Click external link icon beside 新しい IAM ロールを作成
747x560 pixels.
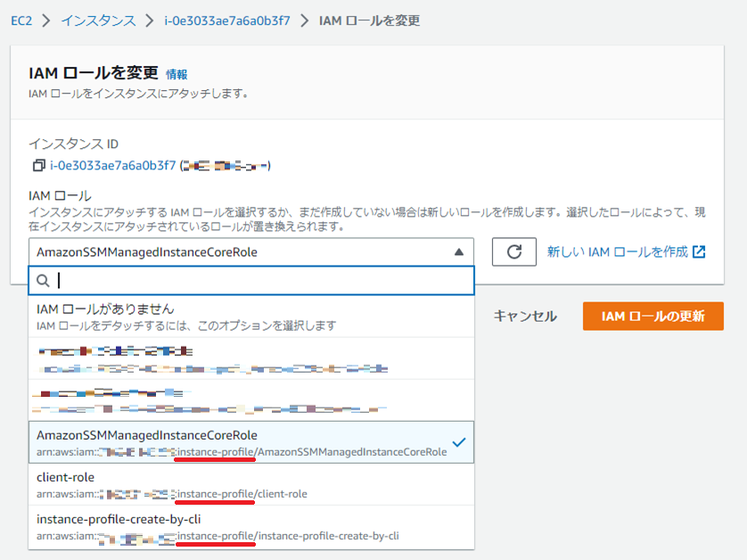(699, 251)
